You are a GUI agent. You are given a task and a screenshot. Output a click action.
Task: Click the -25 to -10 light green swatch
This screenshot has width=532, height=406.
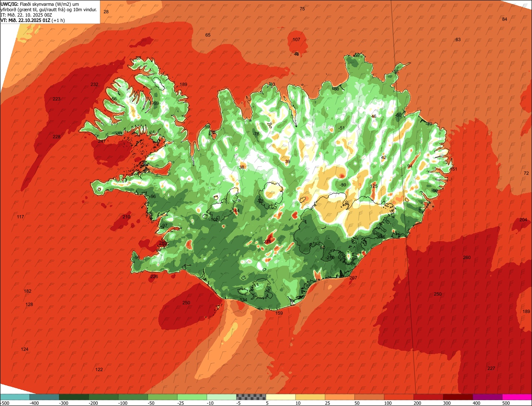click(x=192, y=397)
